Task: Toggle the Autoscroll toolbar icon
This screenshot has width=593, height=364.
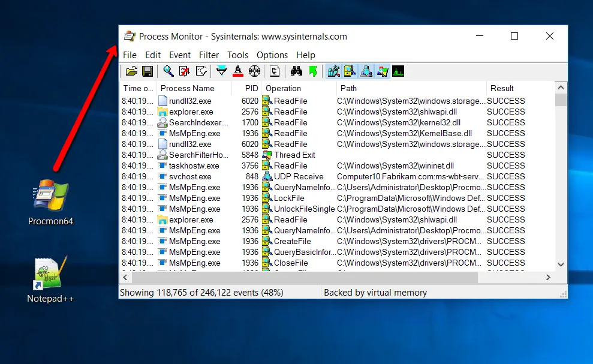Action: [185, 71]
